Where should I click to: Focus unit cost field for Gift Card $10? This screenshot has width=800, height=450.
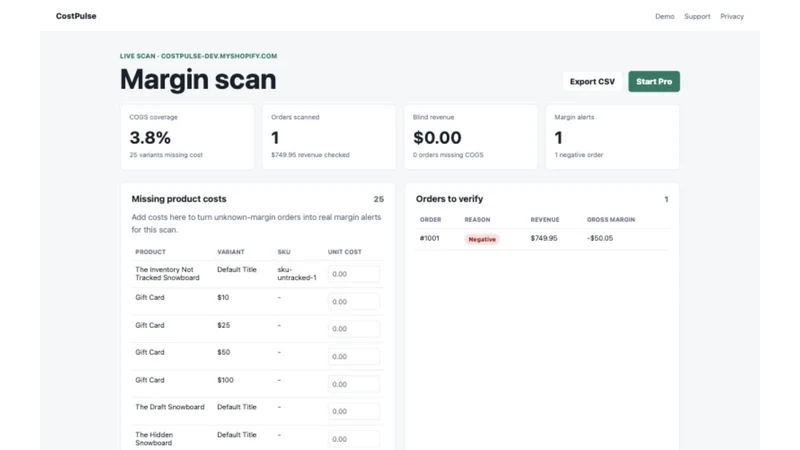tap(354, 302)
